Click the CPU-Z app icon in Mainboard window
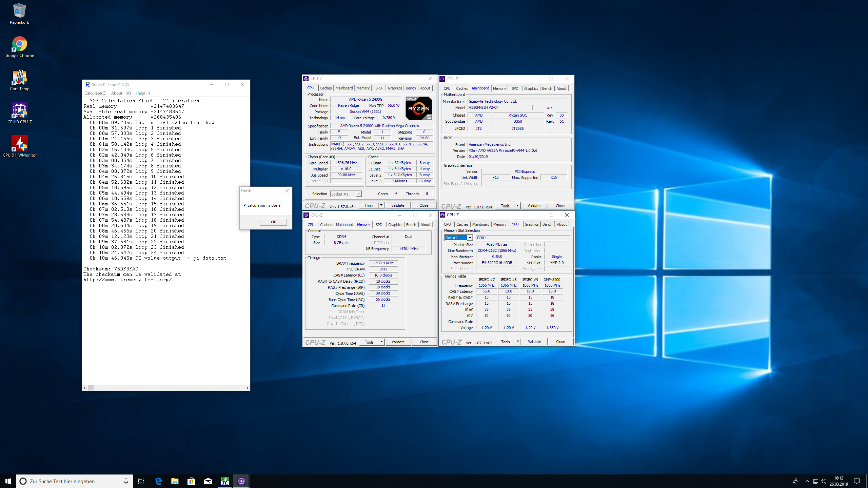 442,79
